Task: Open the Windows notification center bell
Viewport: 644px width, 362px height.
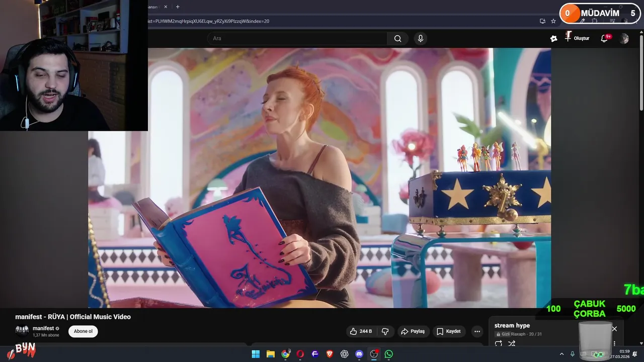Action: [x=635, y=354]
